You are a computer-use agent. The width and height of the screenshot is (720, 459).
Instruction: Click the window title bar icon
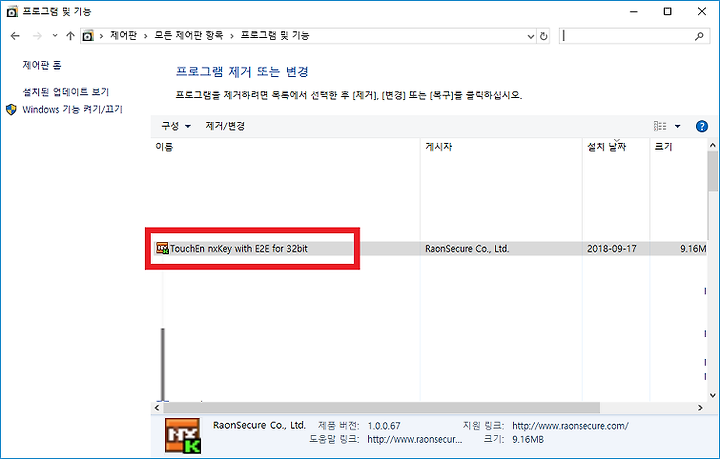tap(12, 11)
